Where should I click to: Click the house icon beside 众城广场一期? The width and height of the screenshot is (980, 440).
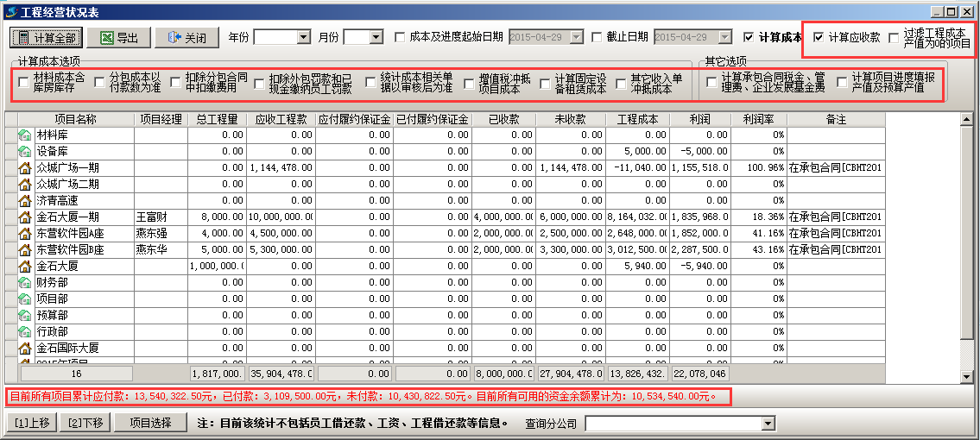tap(25, 167)
